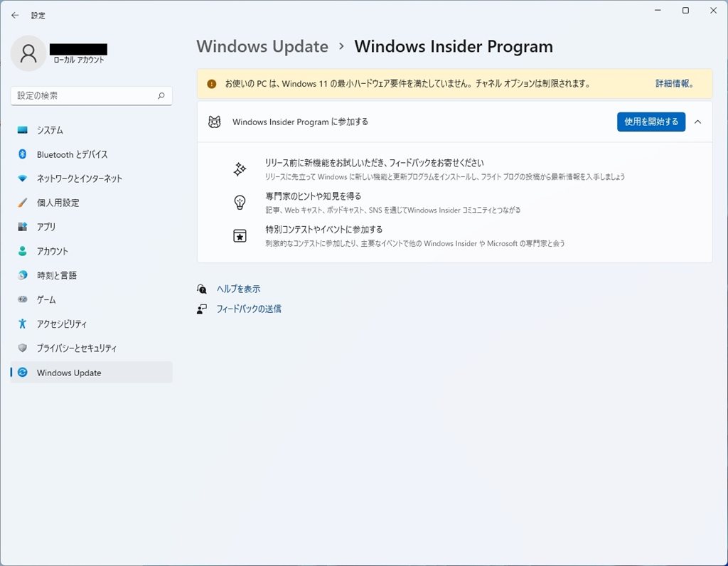The width and height of the screenshot is (728, 566).
Task: Focus the 設定の検索 search field
Action: (x=92, y=96)
